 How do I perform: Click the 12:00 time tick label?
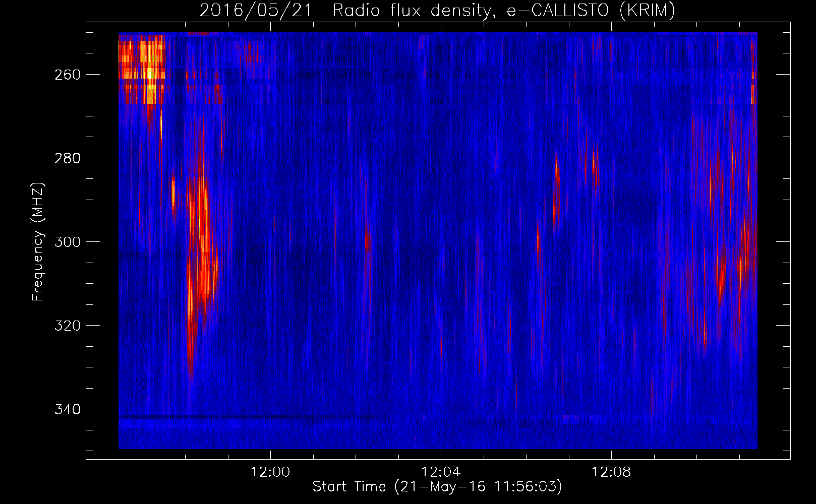click(x=271, y=472)
